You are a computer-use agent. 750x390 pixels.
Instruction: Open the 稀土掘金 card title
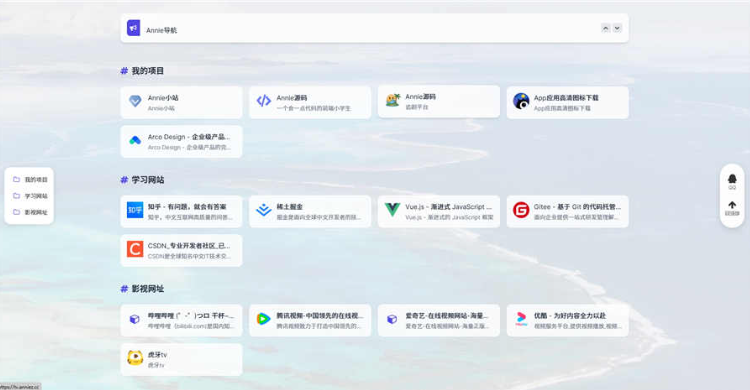click(290, 207)
